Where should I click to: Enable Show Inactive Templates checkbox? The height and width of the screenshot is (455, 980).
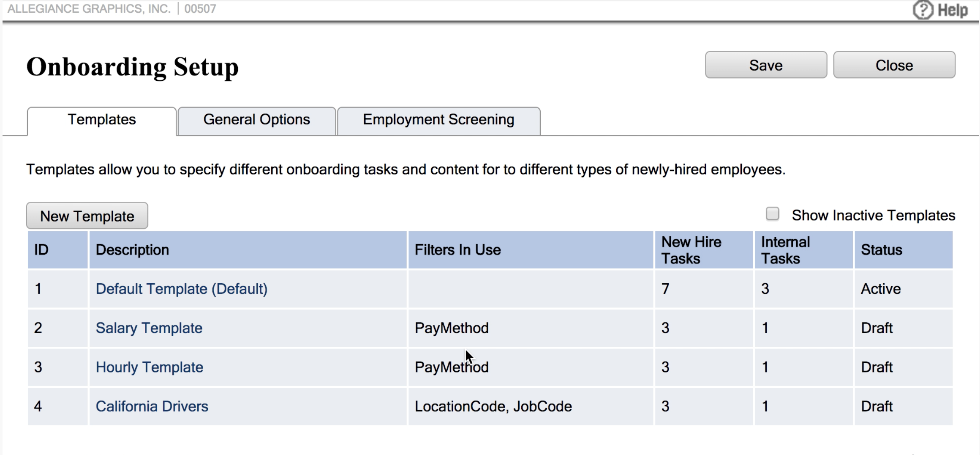(772, 214)
